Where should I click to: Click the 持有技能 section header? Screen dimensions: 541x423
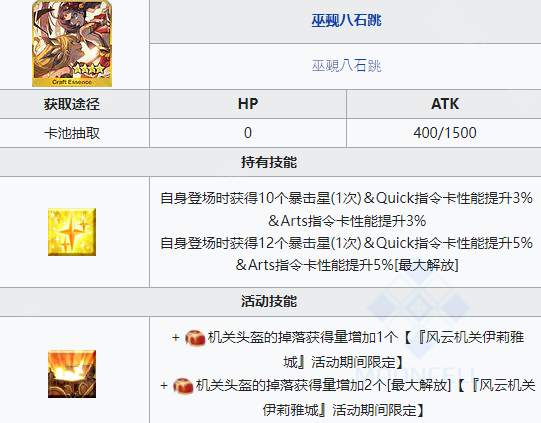click(270, 162)
